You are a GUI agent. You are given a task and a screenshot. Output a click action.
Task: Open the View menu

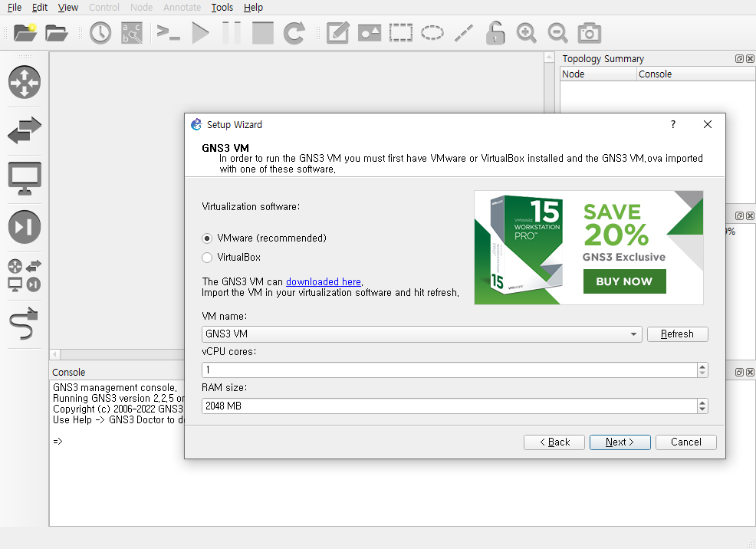(68, 7)
